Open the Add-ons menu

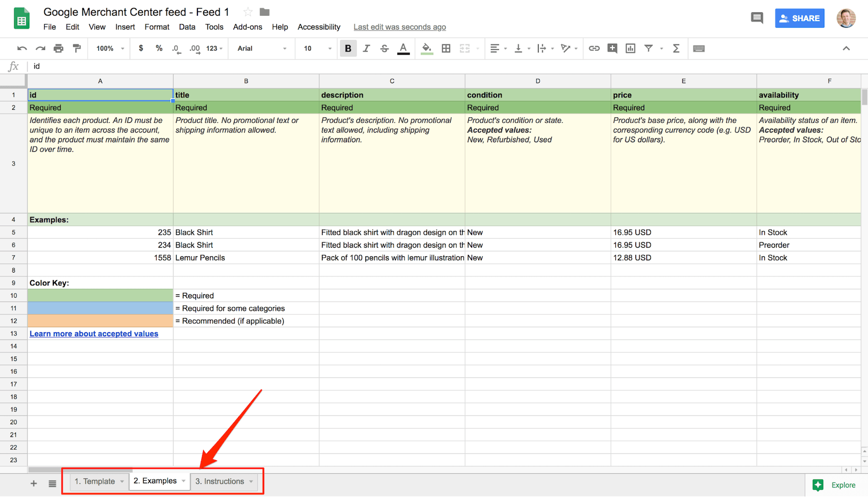[247, 27]
